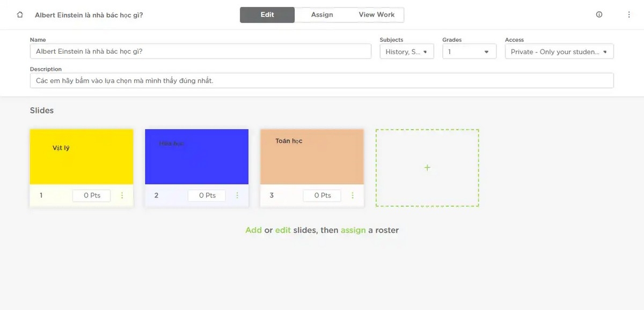Viewport: 644px width, 310px height.
Task: Switch to the View Work tab
Action: (x=377, y=14)
